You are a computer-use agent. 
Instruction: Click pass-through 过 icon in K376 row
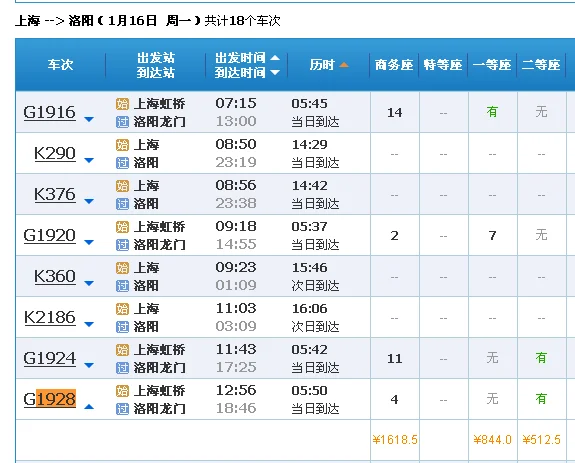coord(122,204)
